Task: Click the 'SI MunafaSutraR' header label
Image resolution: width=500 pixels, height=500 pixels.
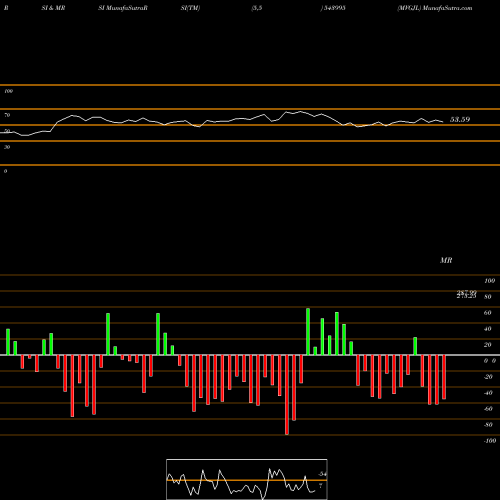Action: (x=123, y=8)
